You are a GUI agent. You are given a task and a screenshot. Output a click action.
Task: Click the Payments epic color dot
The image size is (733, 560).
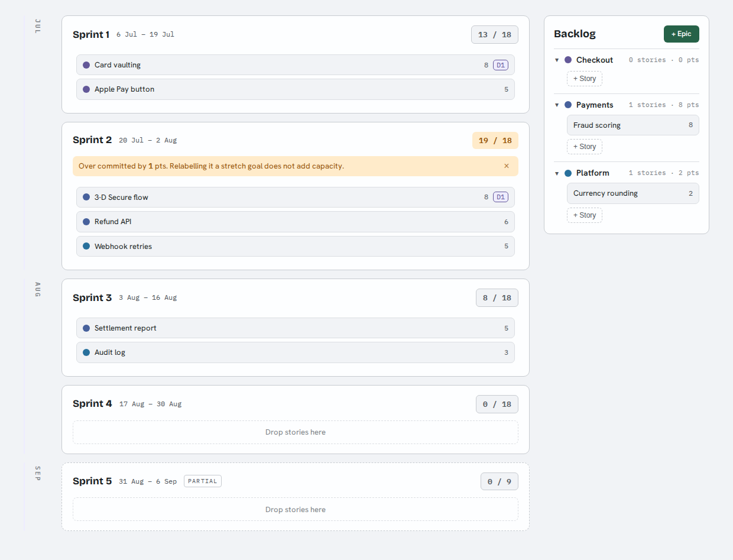coord(568,105)
